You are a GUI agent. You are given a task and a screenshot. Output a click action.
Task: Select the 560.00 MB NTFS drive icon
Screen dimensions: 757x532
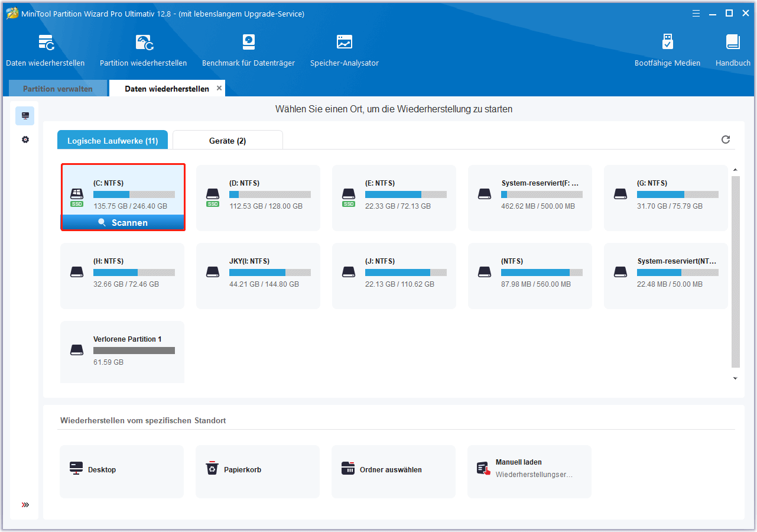(485, 271)
